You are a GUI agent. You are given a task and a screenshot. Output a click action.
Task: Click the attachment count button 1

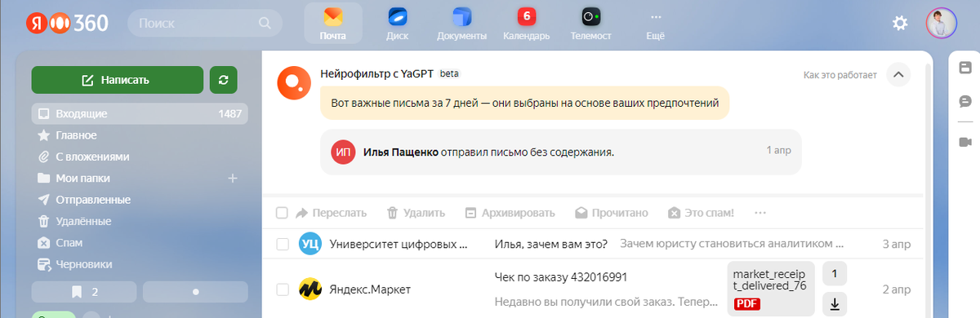[x=834, y=273]
